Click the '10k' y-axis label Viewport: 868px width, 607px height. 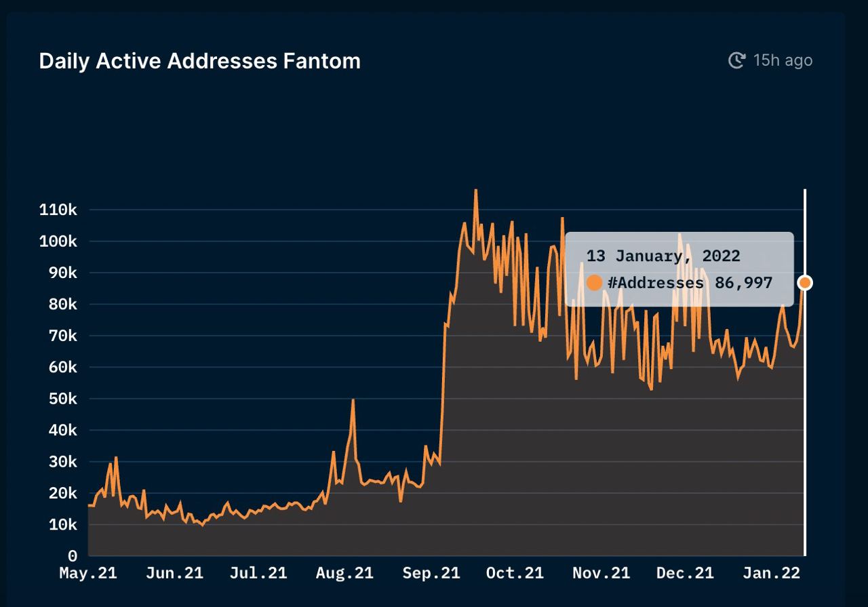click(x=63, y=525)
